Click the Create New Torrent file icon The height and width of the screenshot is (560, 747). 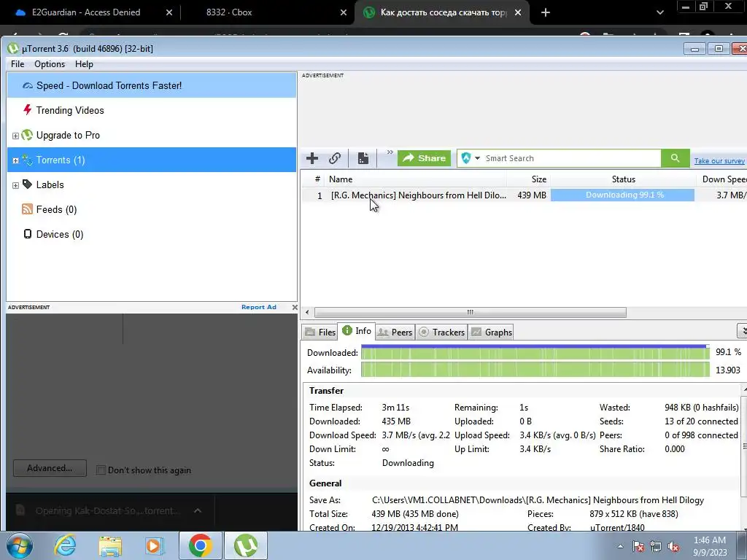click(363, 158)
